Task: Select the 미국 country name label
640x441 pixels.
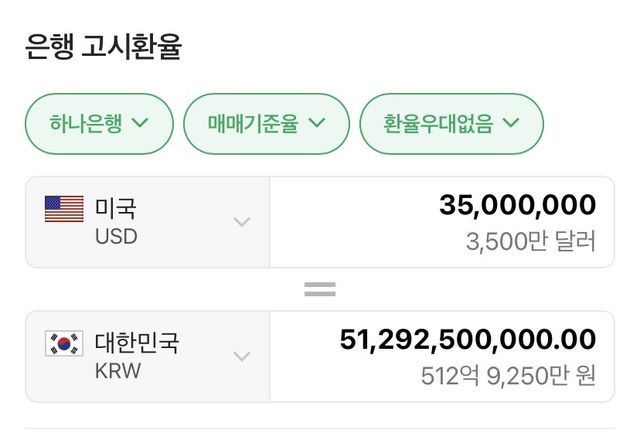Action: pos(116,208)
